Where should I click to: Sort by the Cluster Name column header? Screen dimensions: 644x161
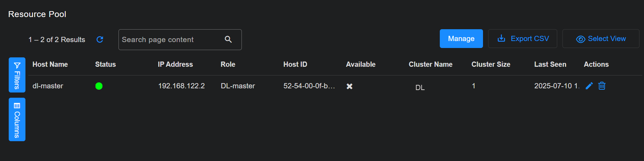pos(430,64)
